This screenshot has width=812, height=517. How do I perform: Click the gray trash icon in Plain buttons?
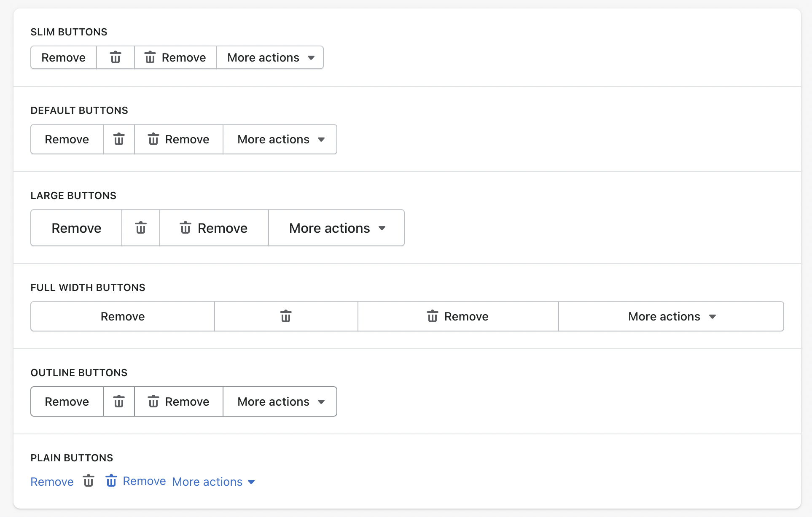point(89,481)
